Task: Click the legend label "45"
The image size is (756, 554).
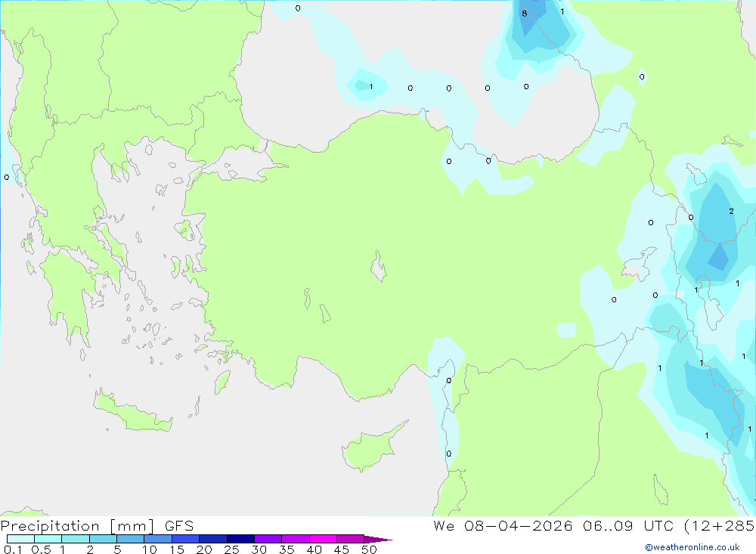Action: click(x=342, y=549)
